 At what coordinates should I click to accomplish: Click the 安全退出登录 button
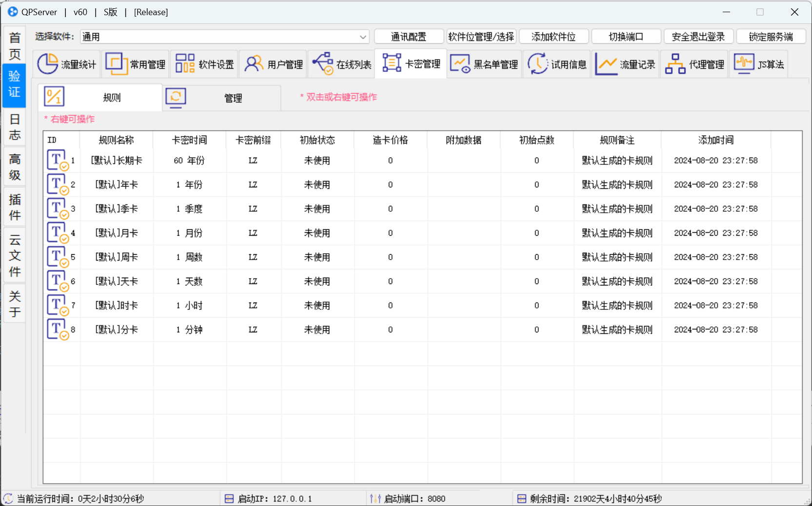pos(698,36)
